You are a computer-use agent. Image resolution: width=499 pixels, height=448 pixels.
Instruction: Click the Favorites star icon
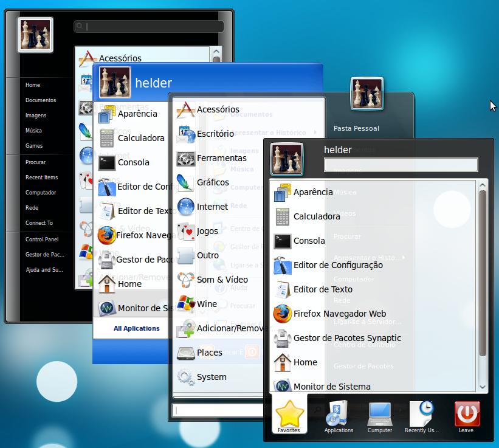point(289,415)
